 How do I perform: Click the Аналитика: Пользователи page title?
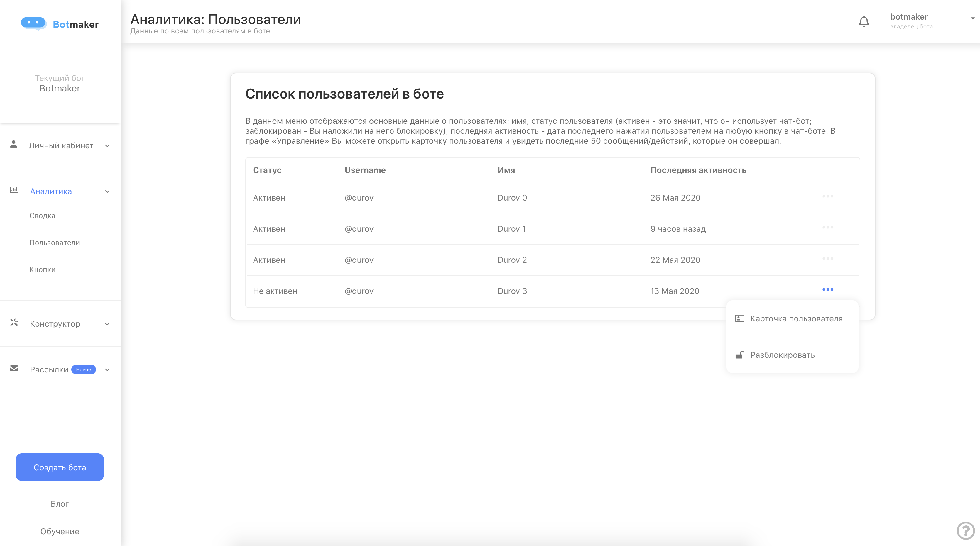[215, 19]
